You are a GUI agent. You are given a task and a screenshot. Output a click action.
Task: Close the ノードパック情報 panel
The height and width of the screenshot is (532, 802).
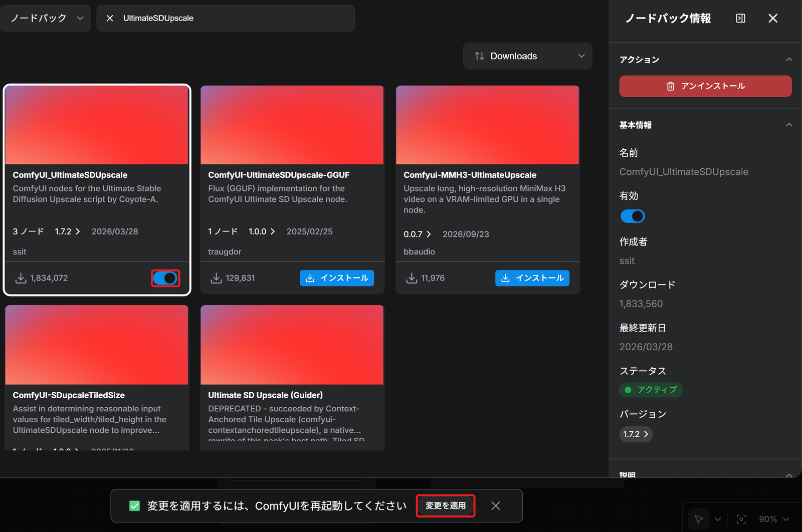(x=773, y=18)
